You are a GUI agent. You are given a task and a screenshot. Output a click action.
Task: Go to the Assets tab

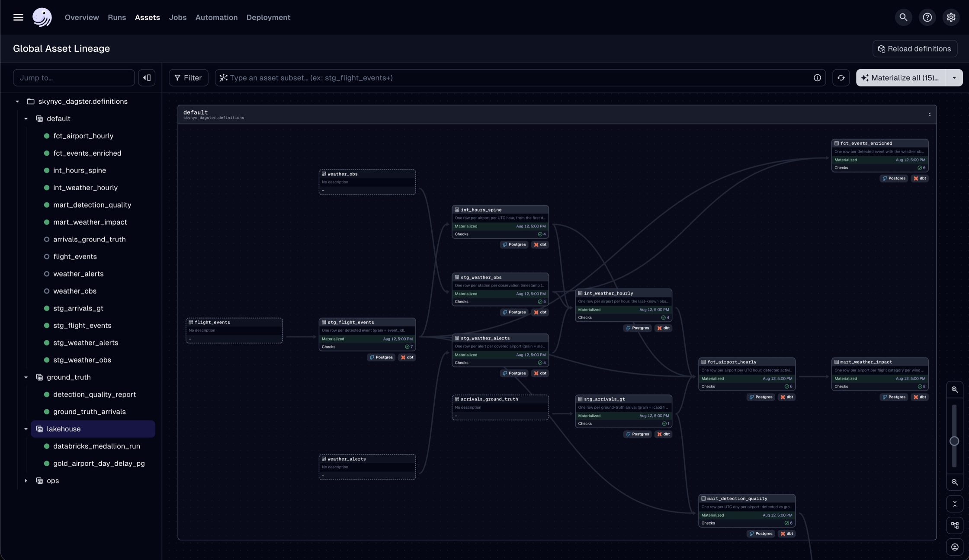click(x=147, y=17)
